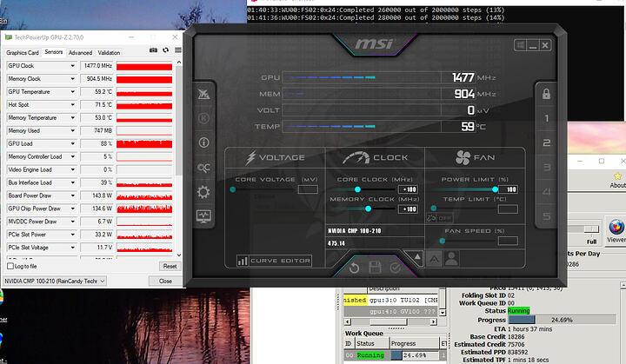Image resolution: width=626 pixels, height=364 pixels.
Task: Switch to the Sensors tab
Action: tap(54, 52)
